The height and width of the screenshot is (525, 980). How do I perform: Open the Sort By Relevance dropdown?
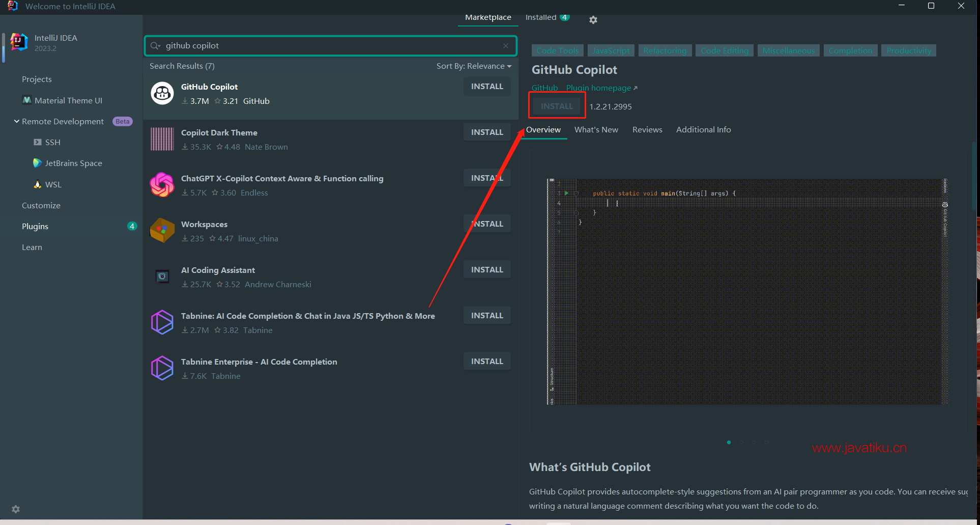(474, 66)
